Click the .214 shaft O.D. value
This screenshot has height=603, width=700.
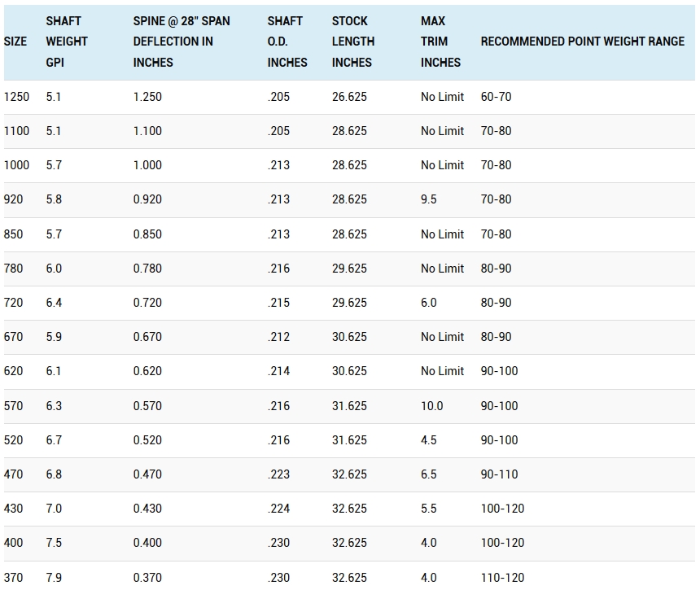(278, 371)
